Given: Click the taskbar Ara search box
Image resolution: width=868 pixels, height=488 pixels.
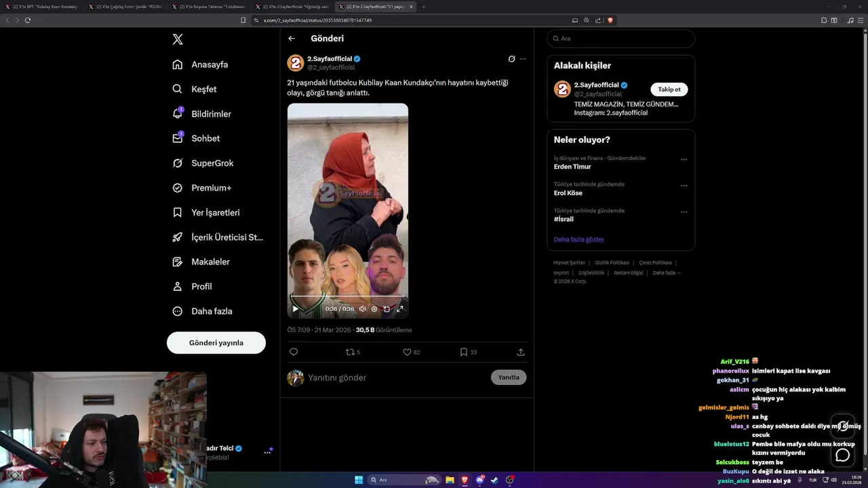Looking at the screenshot, I should click(x=404, y=480).
